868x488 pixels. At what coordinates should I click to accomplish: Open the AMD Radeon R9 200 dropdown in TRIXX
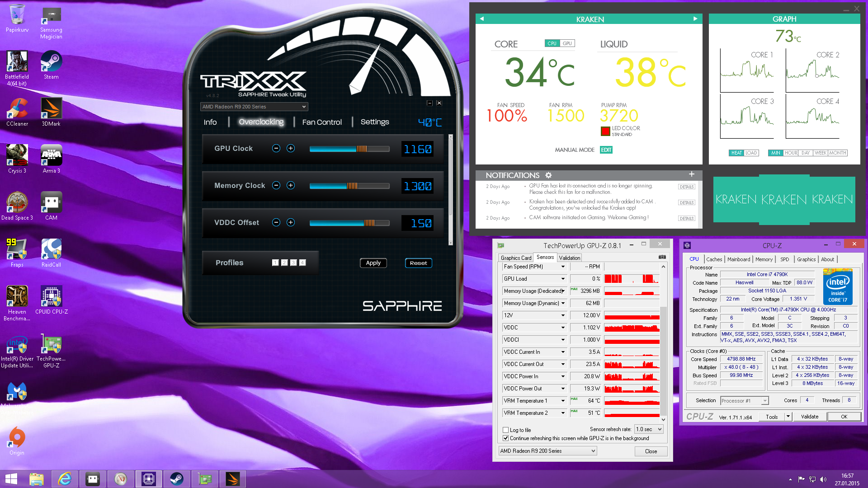coord(254,107)
